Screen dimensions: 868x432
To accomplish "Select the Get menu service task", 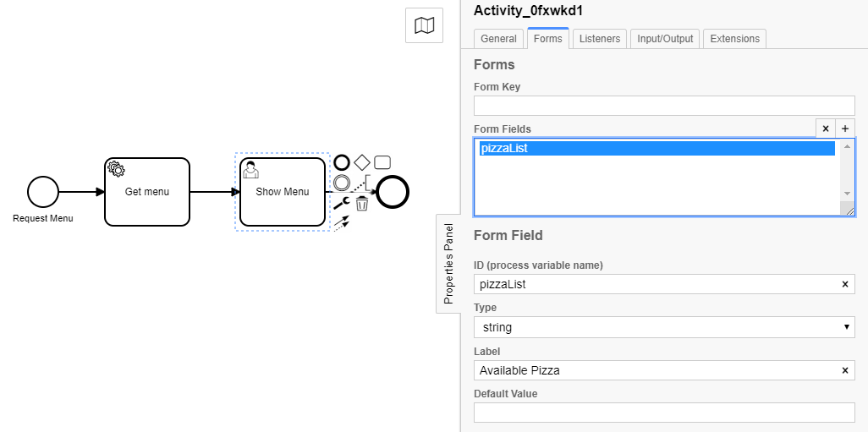I will (x=147, y=192).
